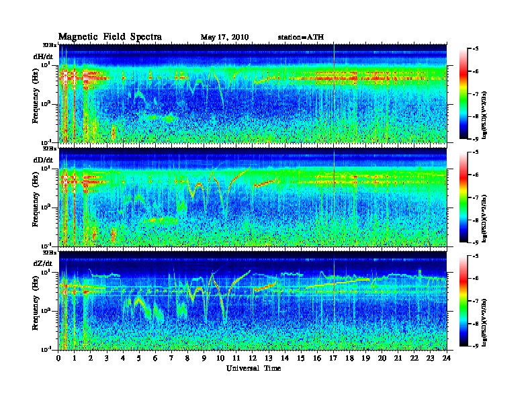Screen dimensions: 532x411
Task: Click hour "19" on the time axis
Action: click(x=365, y=359)
